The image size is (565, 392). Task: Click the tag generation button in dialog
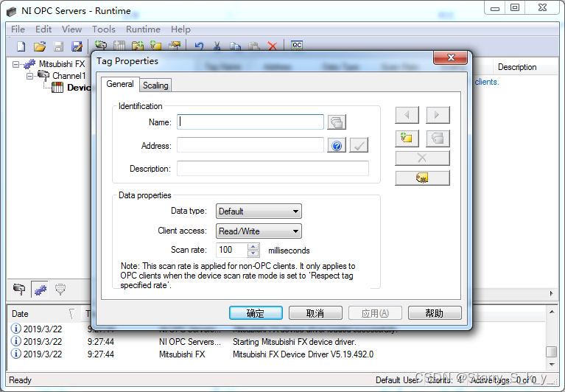[422, 178]
